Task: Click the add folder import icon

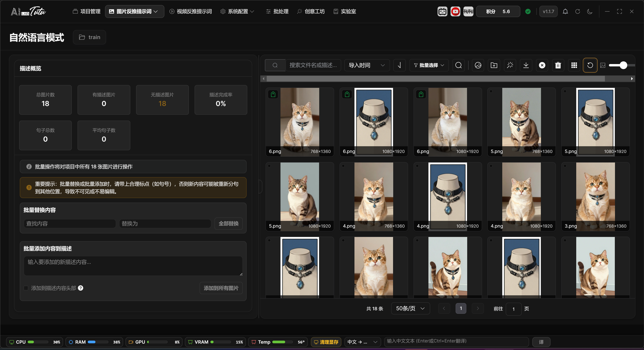Action: (x=494, y=65)
